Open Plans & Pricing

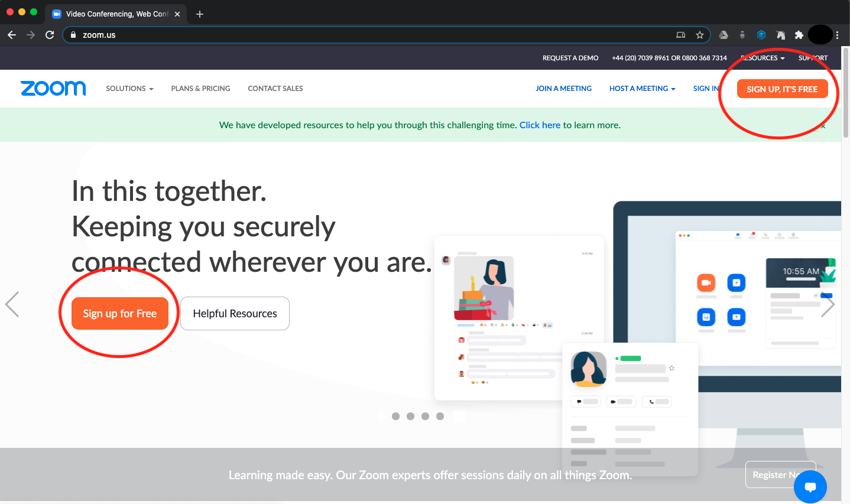(x=200, y=89)
